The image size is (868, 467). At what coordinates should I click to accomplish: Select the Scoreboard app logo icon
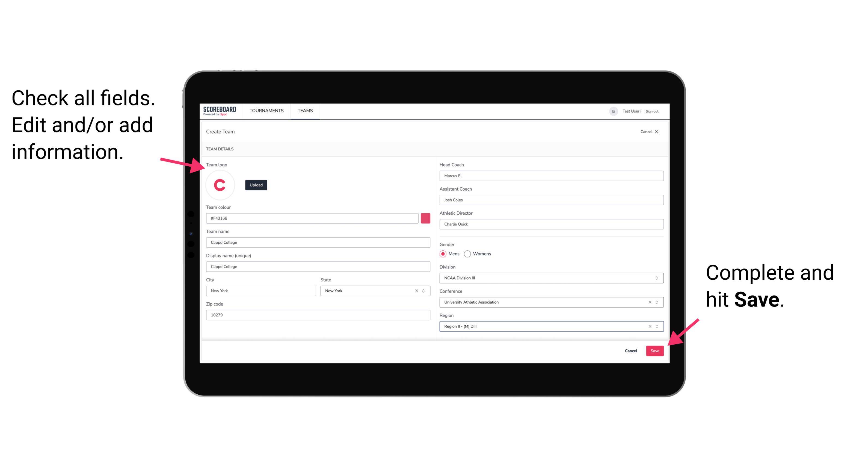(220, 110)
